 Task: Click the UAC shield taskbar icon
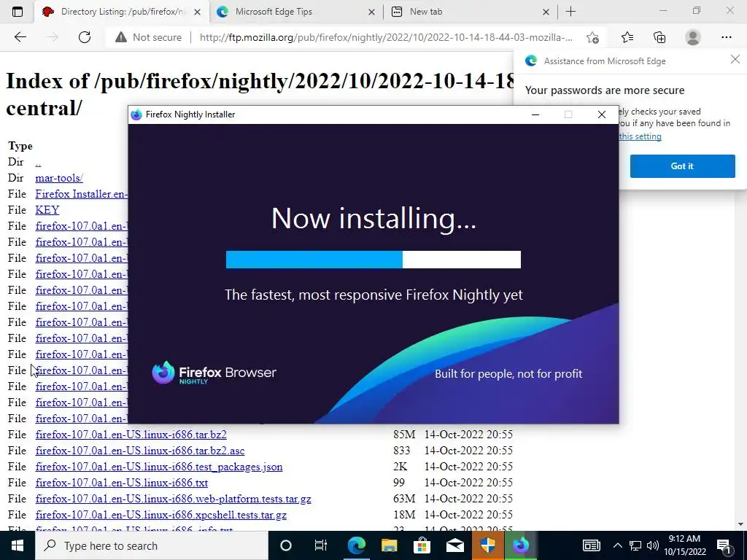(488, 545)
